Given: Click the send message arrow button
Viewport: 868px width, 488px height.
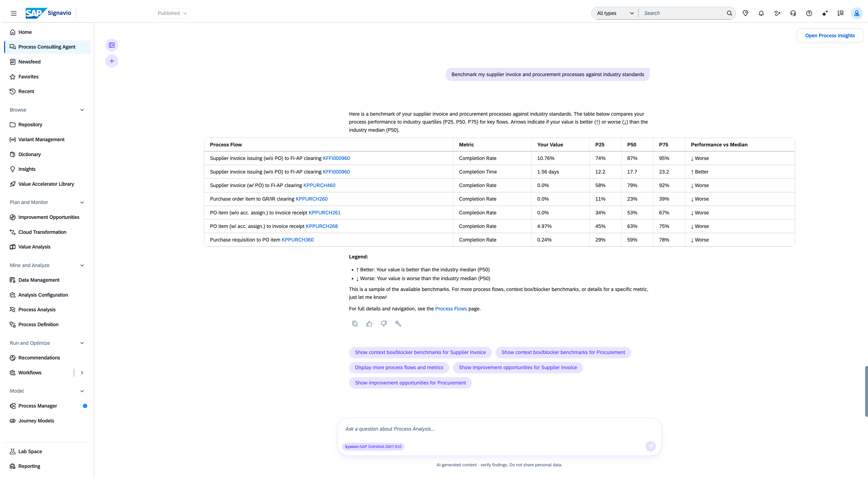Looking at the screenshot, I should [x=650, y=446].
